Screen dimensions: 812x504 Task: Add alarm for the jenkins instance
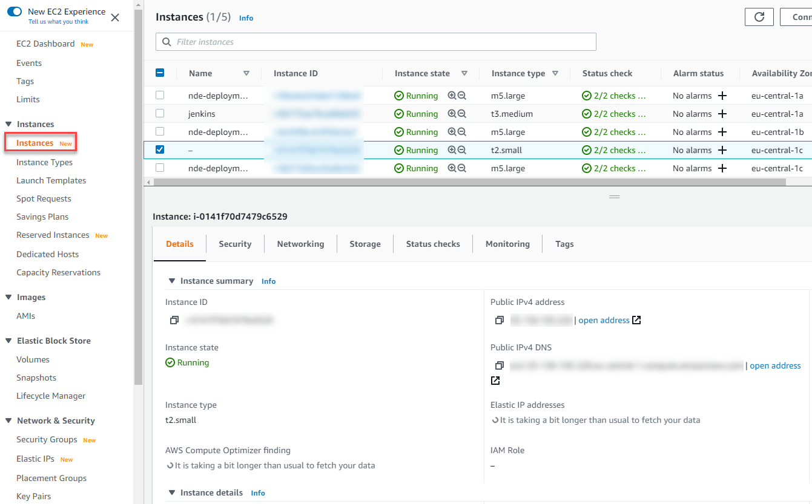[x=722, y=114]
